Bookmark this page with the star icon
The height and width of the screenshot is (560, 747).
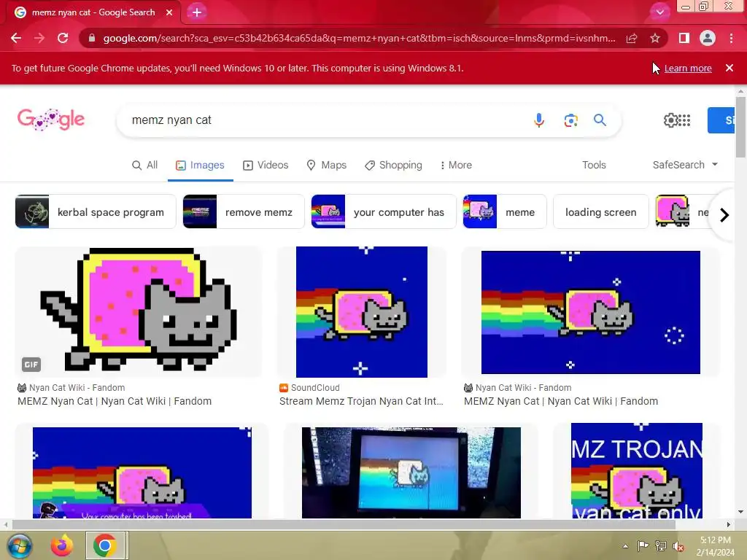(655, 38)
